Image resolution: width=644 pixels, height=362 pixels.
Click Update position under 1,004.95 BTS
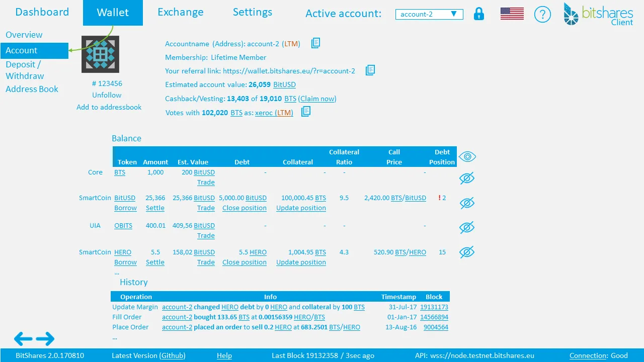point(301,262)
